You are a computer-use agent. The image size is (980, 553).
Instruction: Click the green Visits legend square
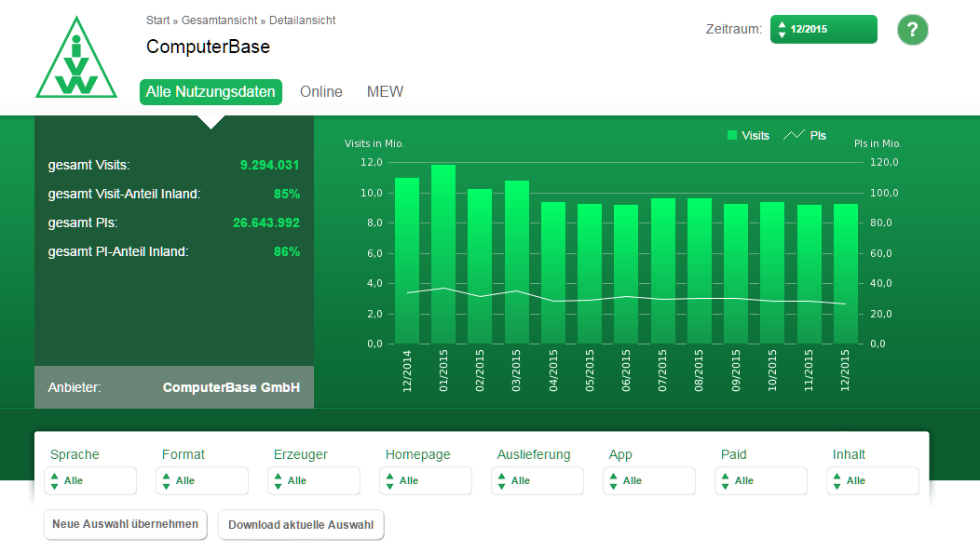[x=732, y=135]
